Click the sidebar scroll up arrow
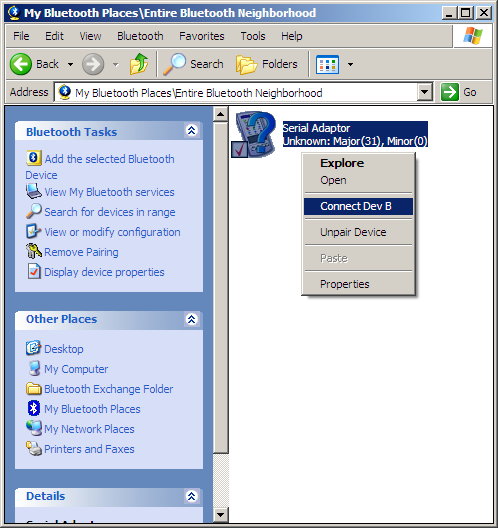 [x=220, y=114]
